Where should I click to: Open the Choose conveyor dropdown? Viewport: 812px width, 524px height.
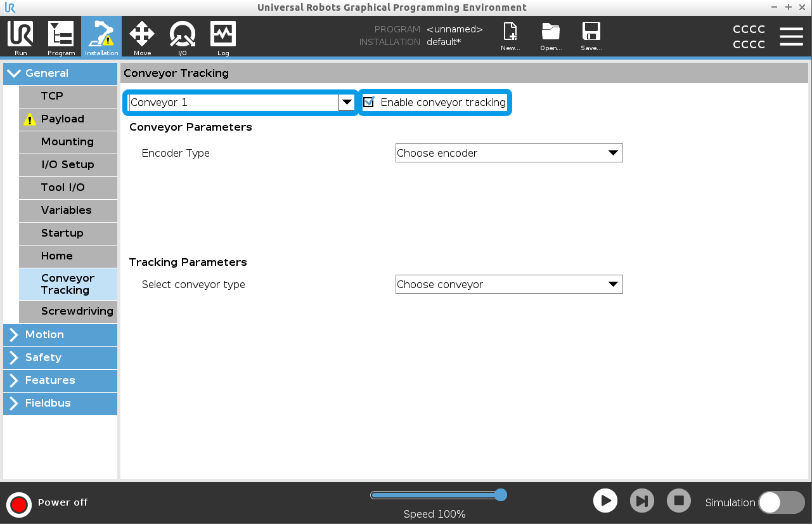(x=509, y=284)
